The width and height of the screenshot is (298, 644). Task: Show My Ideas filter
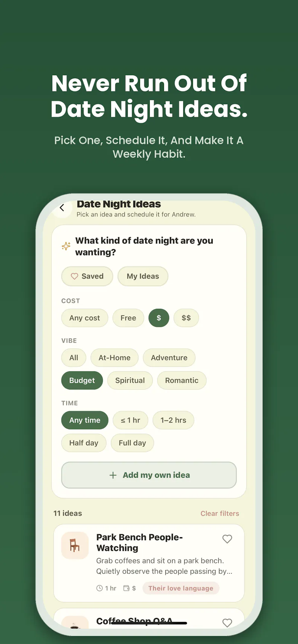(143, 276)
